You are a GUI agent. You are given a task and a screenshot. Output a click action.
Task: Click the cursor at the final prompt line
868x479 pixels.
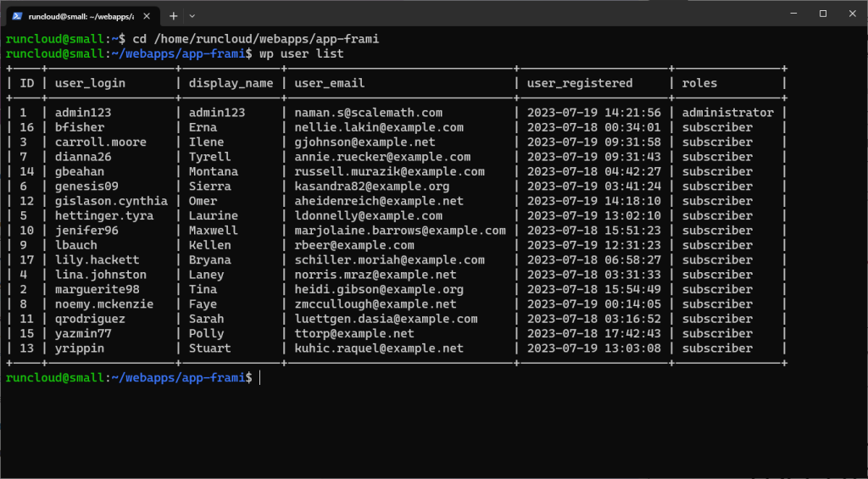point(259,377)
